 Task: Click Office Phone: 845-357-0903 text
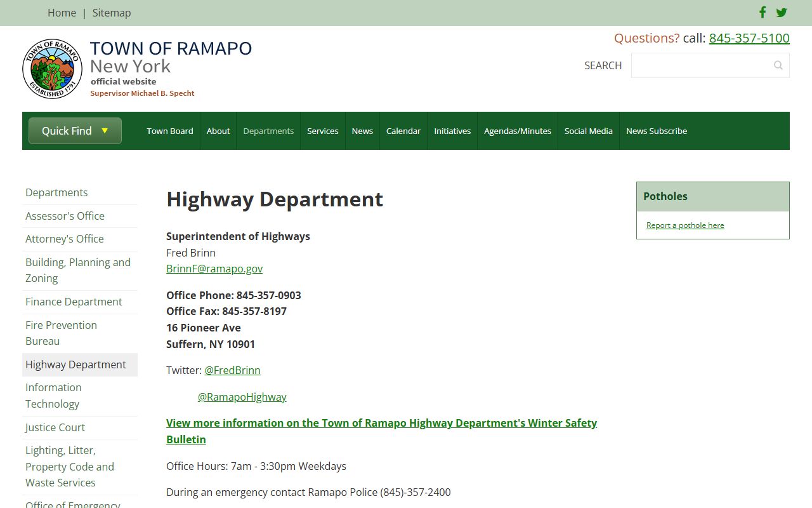pos(233,295)
